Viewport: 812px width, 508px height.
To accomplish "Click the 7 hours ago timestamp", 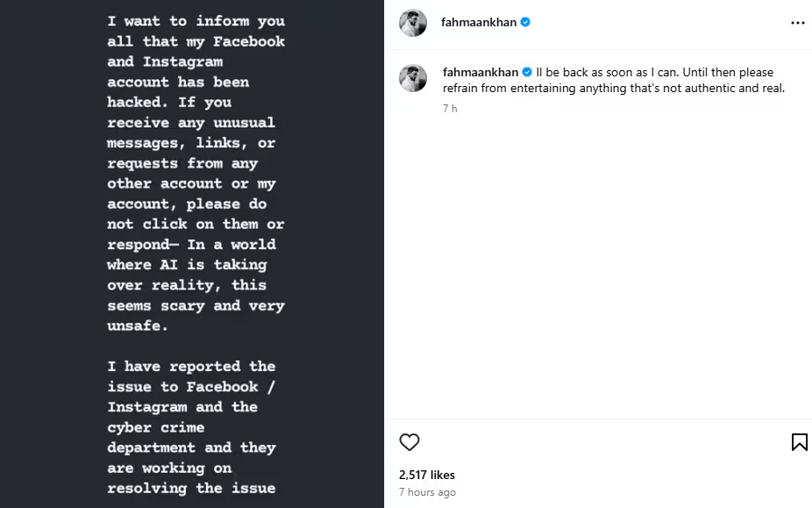I will pyautogui.click(x=427, y=492).
